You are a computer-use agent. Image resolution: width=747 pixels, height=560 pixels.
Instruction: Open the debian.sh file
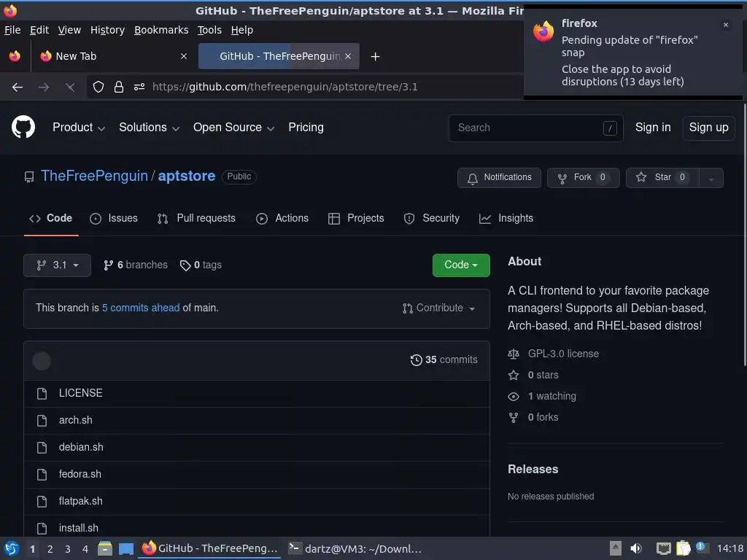tap(81, 447)
